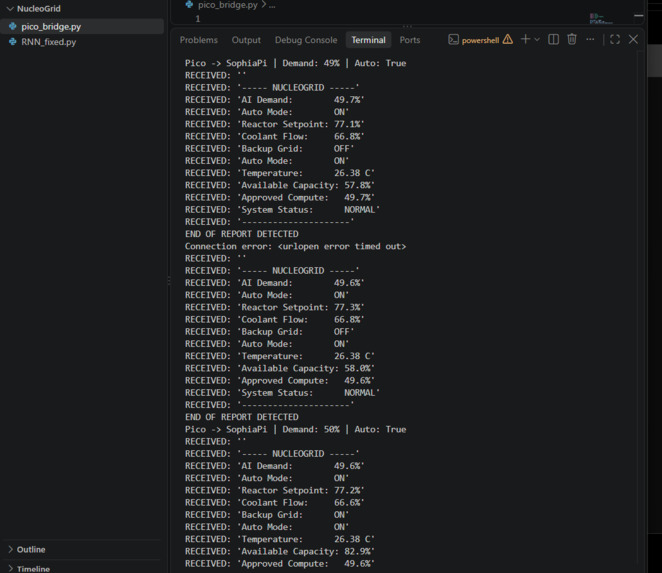
Task: Switch to the Problems tab
Action: [x=198, y=40]
